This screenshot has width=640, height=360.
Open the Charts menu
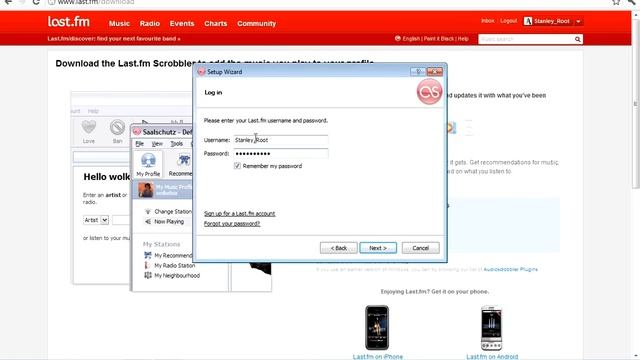point(216,24)
